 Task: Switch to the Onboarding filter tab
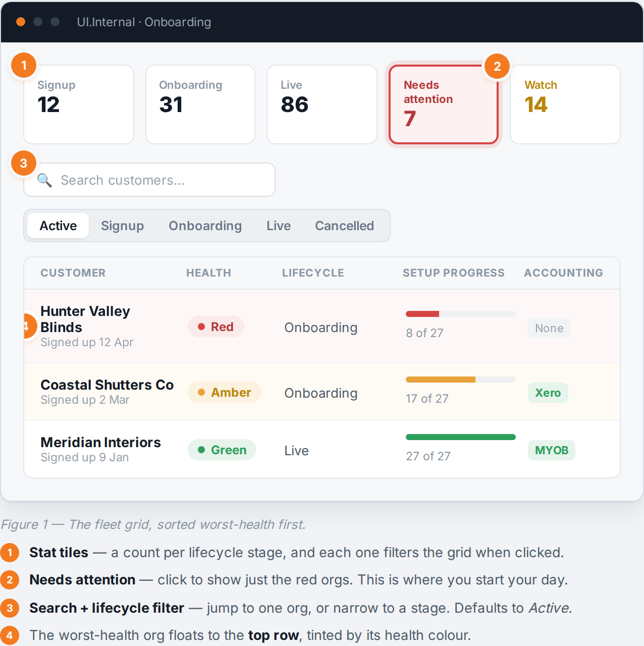[x=205, y=226]
